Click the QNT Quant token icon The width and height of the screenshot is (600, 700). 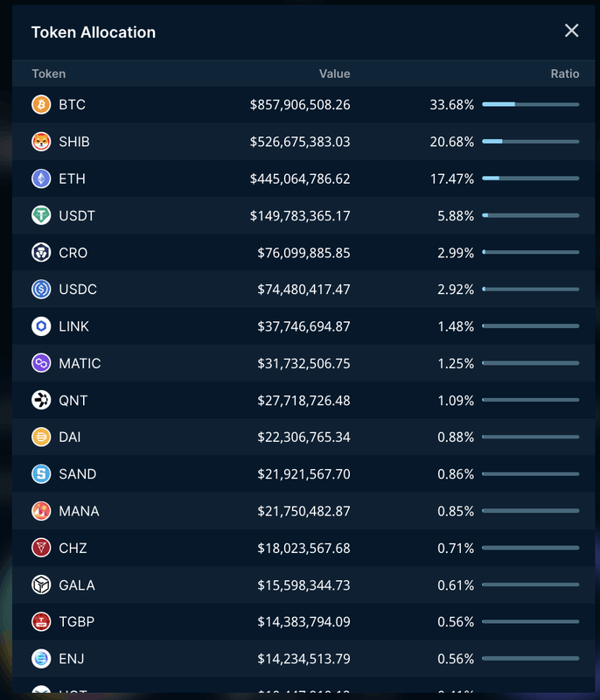(x=41, y=401)
